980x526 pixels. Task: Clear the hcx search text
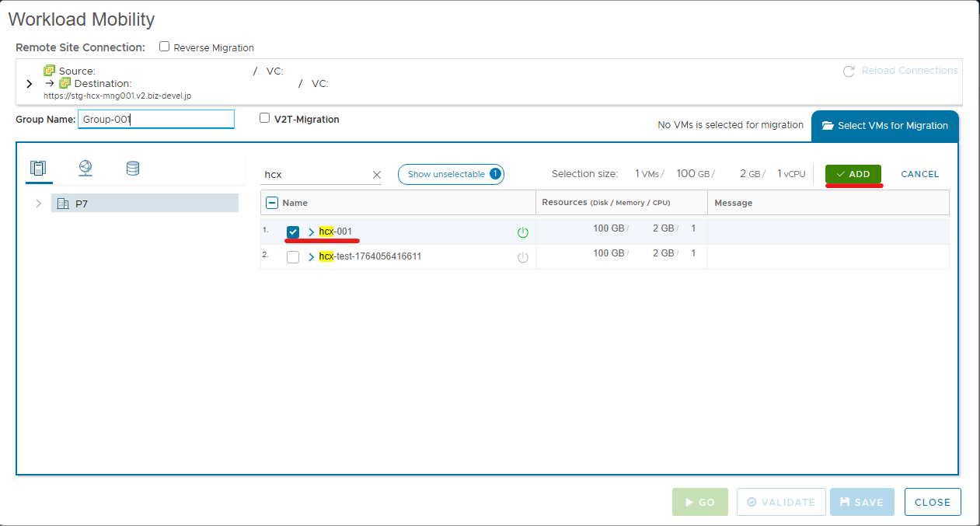[377, 175]
